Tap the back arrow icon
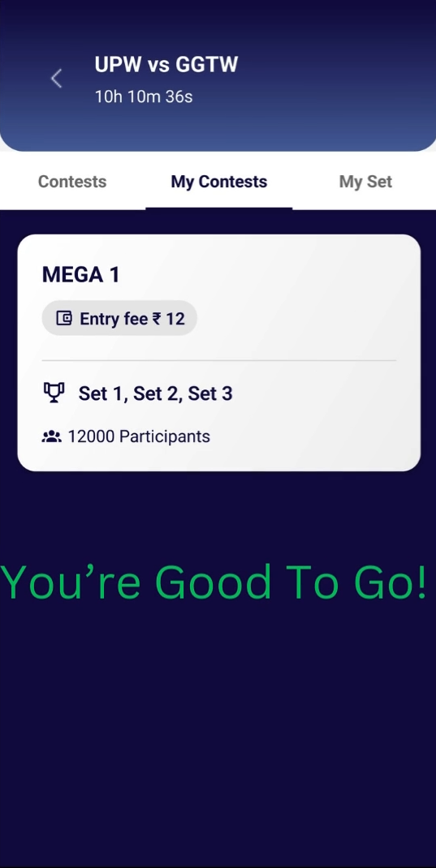This screenshot has height=868, width=436. tap(57, 79)
